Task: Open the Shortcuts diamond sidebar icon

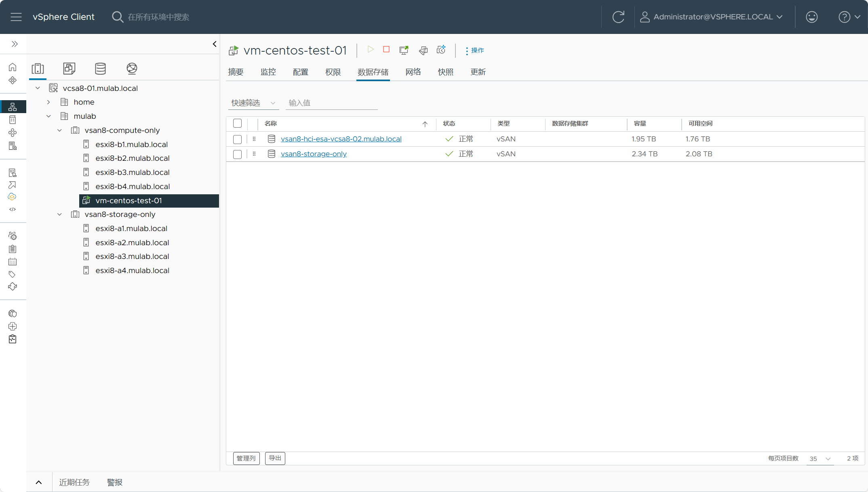Action: [x=13, y=80]
